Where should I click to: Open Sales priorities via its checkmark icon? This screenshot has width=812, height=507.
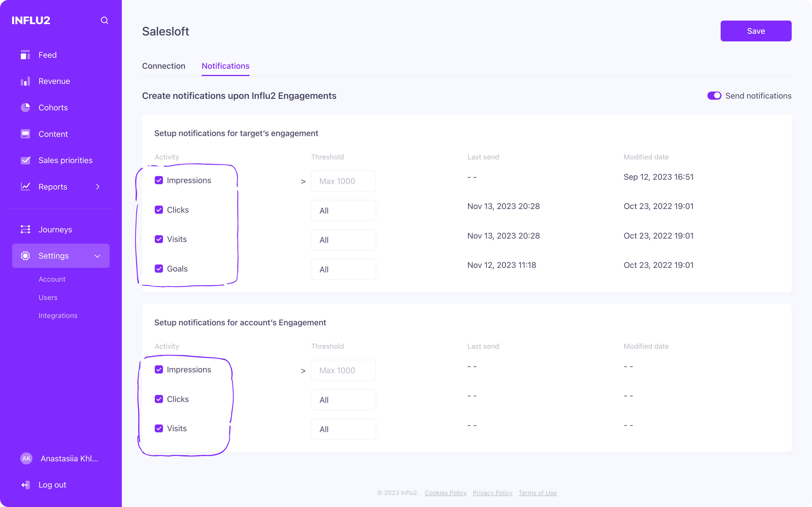coord(25,160)
